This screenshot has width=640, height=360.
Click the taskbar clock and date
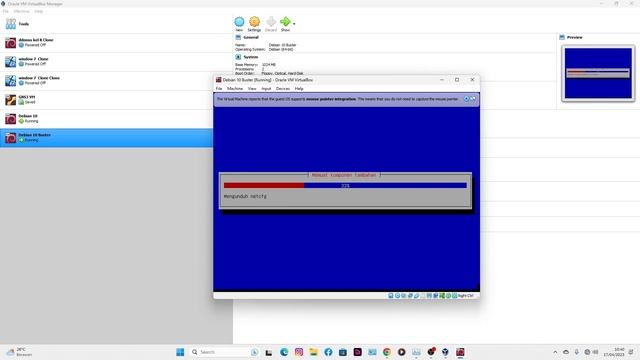click(x=615, y=352)
